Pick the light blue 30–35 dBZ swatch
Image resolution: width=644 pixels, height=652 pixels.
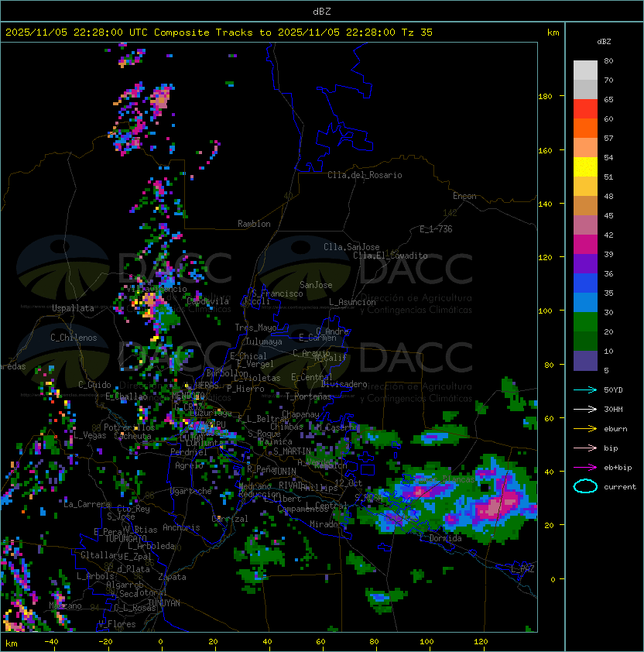[x=585, y=303]
